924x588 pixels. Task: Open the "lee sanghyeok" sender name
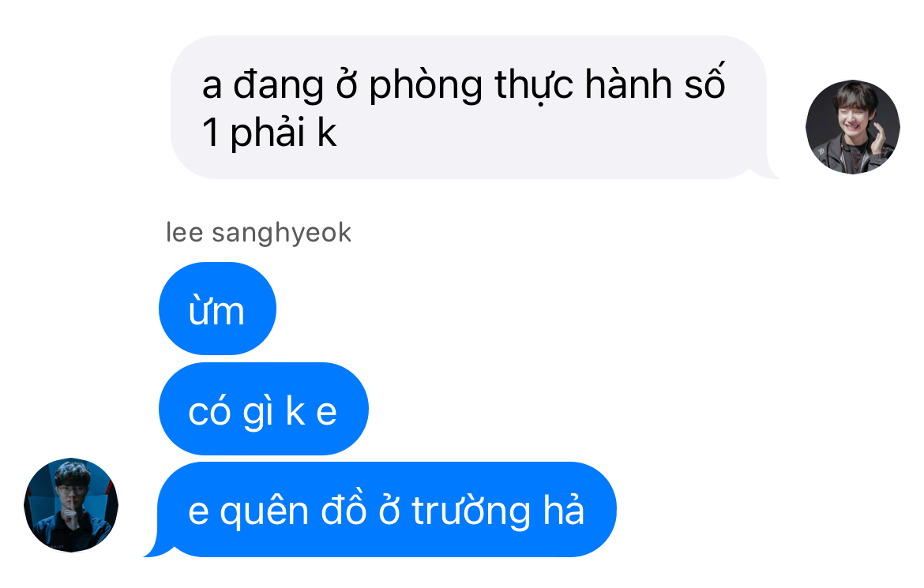click(x=259, y=233)
